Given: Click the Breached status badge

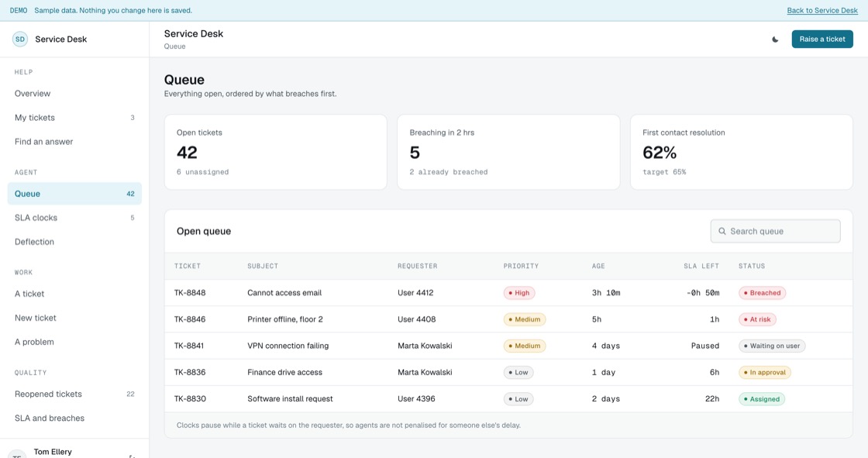Looking at the screenshot, I should tap(763, 293).
